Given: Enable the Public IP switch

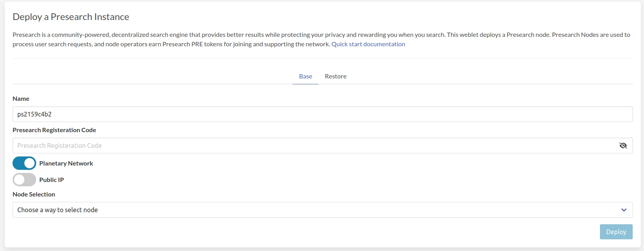Looking at the screenshot, I should tap(24, 180).
